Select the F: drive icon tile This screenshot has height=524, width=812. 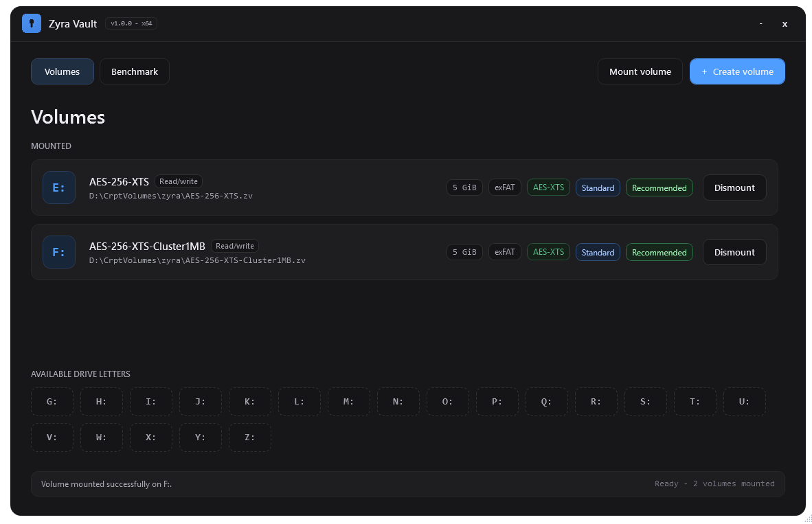(59, 252)
